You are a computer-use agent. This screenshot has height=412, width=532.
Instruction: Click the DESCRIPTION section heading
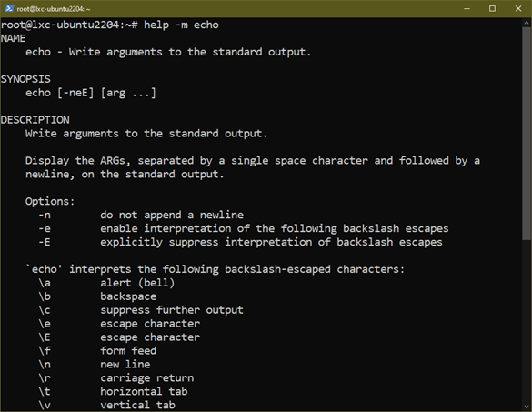(x=35, y=120)
